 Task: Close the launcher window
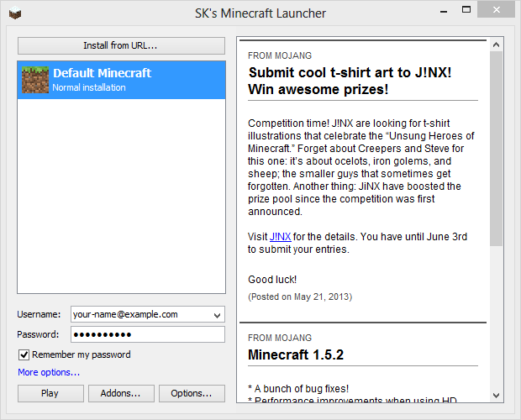click(x=496, y=10)
